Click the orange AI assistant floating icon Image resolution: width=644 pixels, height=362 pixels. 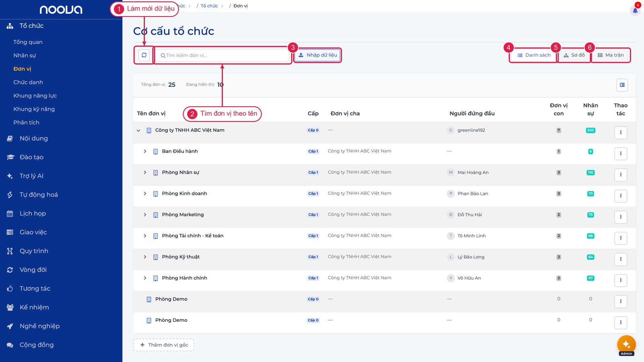click(x=626, y=344)
